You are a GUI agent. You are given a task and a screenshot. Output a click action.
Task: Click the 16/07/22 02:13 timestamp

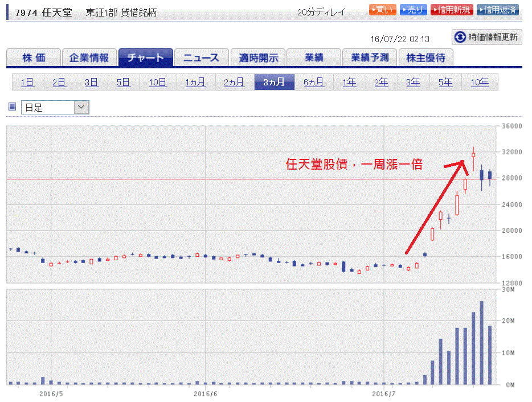tap(400, 39)
